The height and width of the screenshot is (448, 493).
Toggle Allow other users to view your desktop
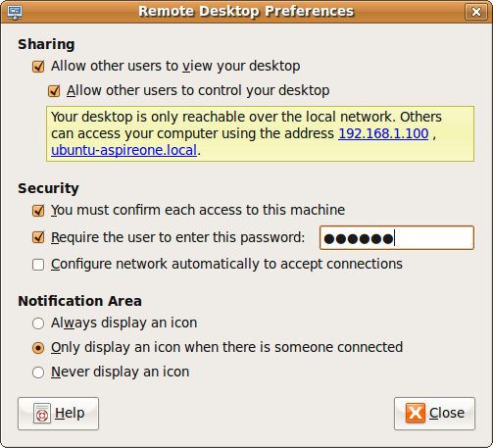click(x=38, y=67)
